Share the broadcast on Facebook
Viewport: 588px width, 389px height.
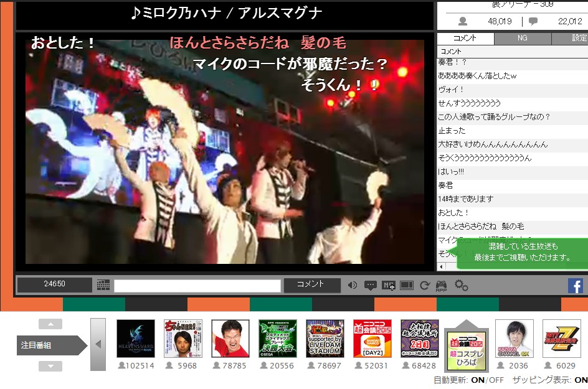click(576, 286)
